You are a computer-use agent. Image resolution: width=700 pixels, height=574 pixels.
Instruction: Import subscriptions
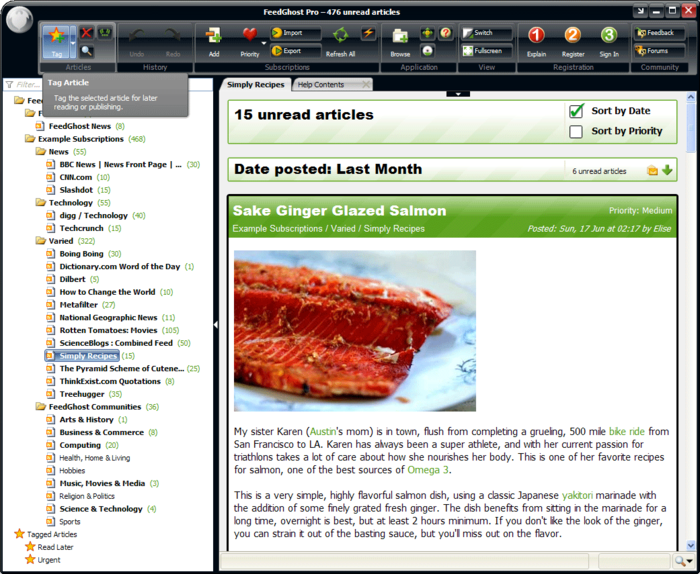tap(296, 33)
